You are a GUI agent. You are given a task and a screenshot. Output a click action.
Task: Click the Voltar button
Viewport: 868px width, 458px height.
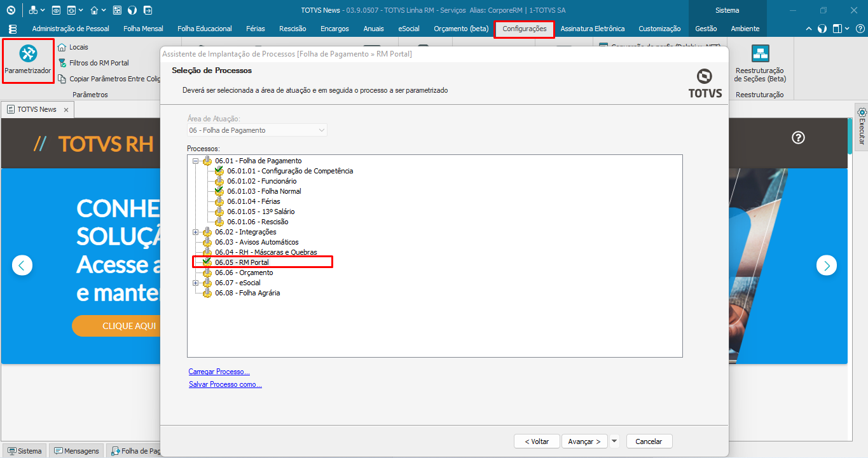(x=537, y=441)
